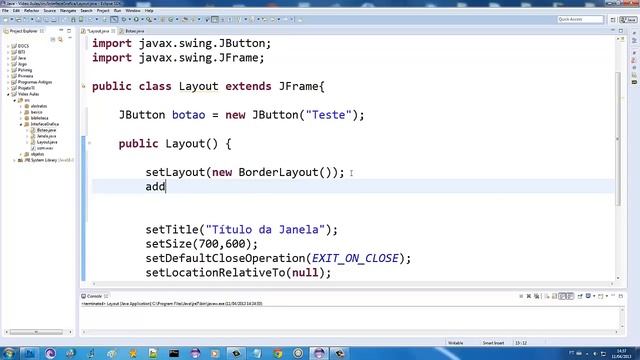Select the Jogo project
Viewport: 640px width, 360px height.
(22, 64)
